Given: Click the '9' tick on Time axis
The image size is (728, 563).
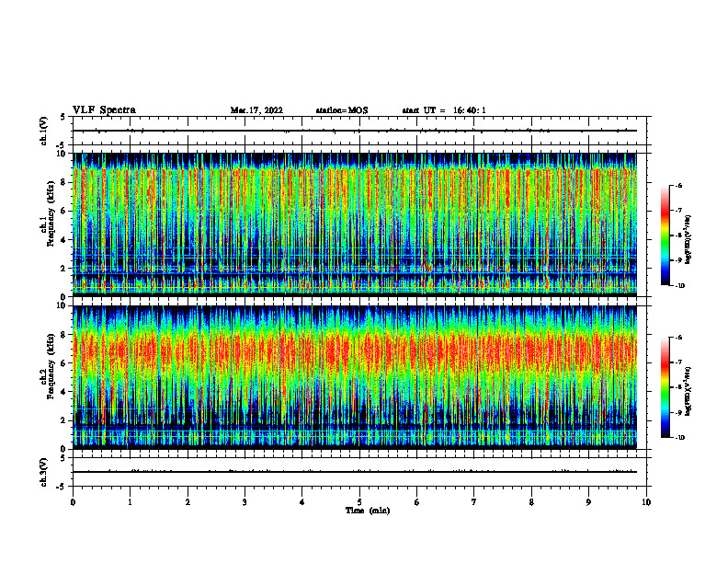Looking at the screenshot, I should [x=588, y=502].
